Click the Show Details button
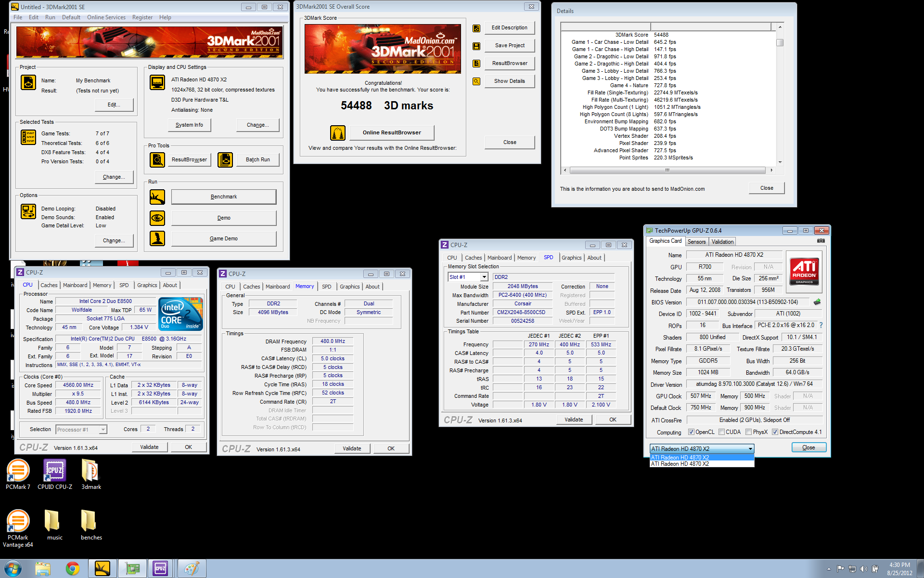This screenshot has width=924, height=578. click(x=509, y=81)
